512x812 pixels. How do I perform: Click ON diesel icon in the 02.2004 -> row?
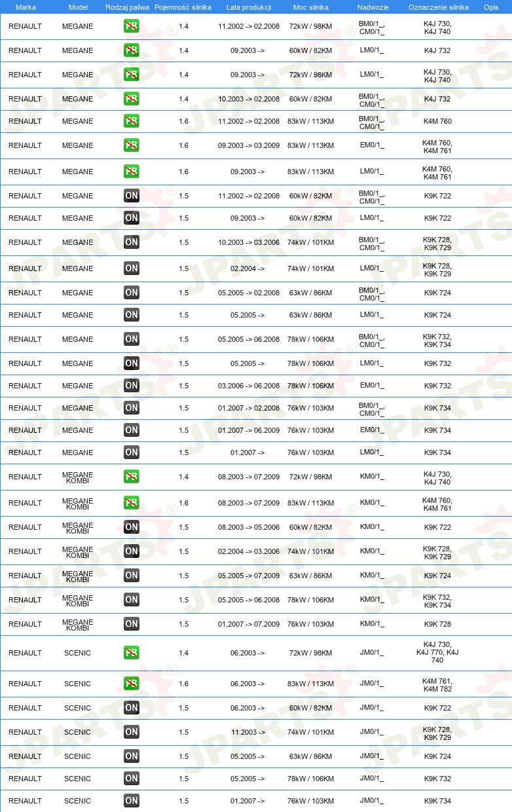[132, 268]
